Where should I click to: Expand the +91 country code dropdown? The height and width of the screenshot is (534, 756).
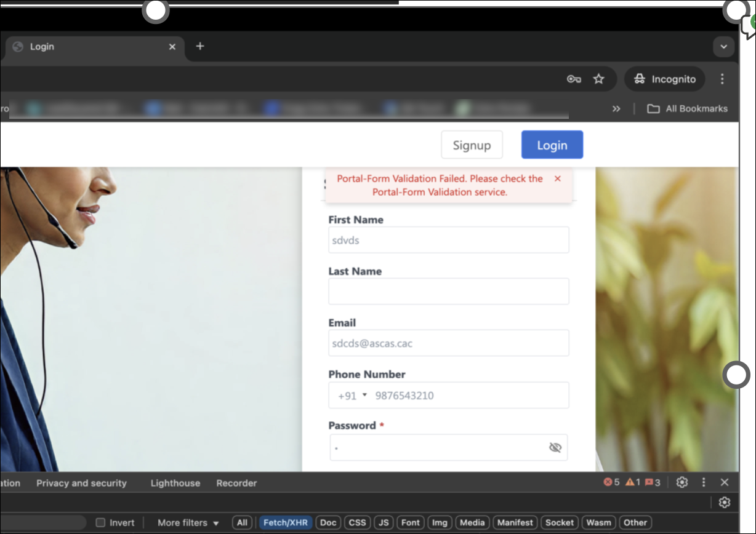[x=352, y=396]
